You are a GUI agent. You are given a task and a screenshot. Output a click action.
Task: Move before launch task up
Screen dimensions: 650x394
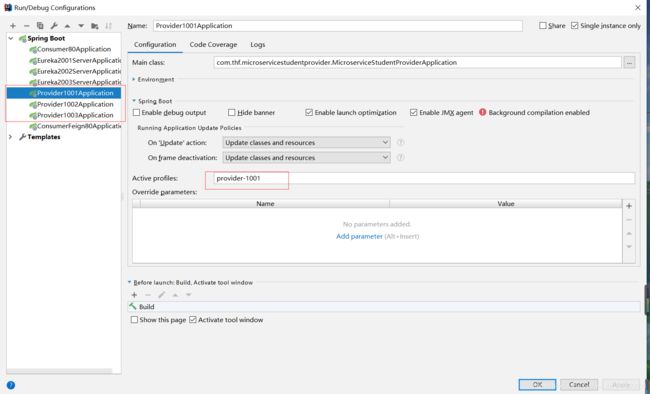click(x=175, y=295)
